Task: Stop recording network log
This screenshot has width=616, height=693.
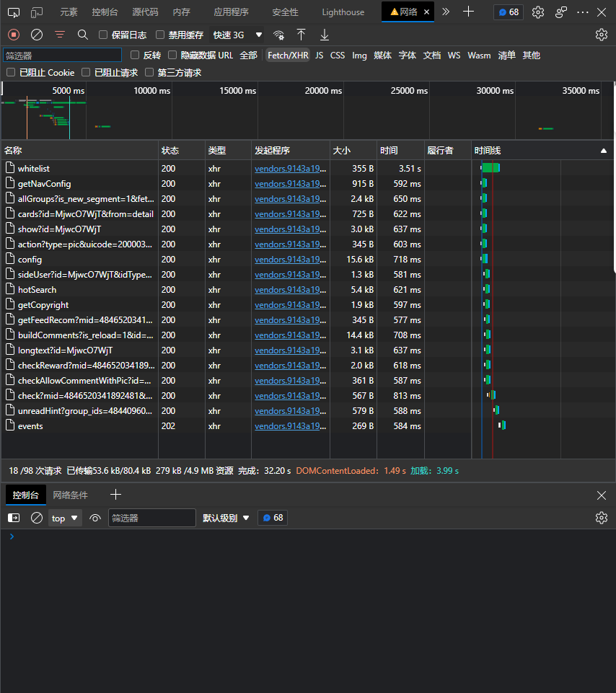Action: (x=14, y=35)
